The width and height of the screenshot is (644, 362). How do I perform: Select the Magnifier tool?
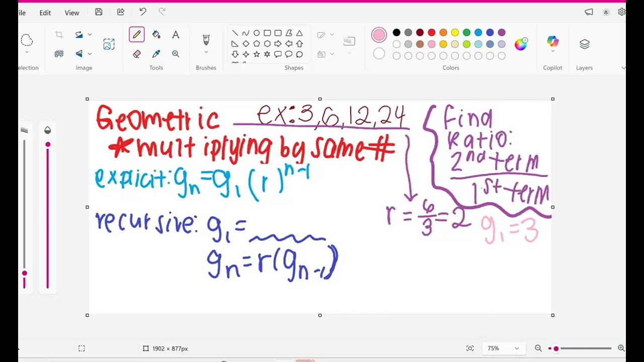coord(176,54)
